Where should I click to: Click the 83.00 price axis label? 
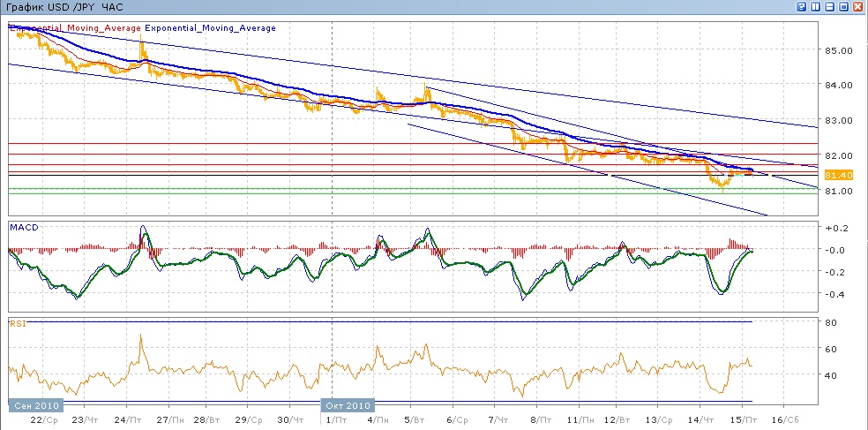(x=837, y=120)
